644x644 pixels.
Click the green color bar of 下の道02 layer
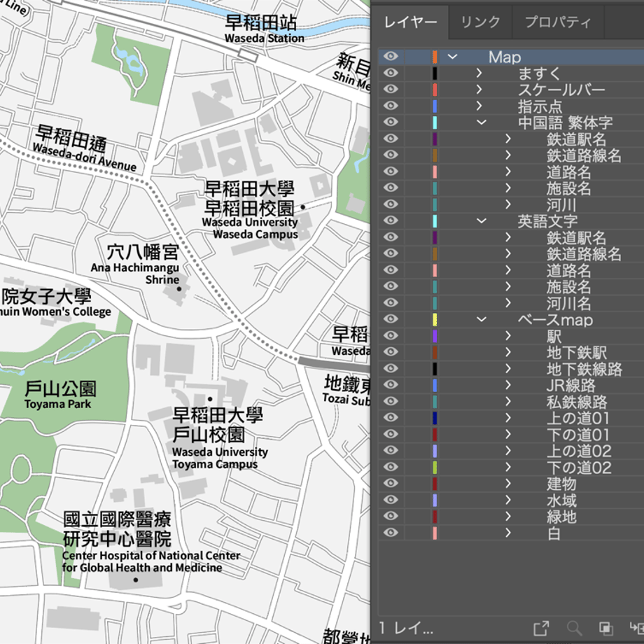pos(435,468)
